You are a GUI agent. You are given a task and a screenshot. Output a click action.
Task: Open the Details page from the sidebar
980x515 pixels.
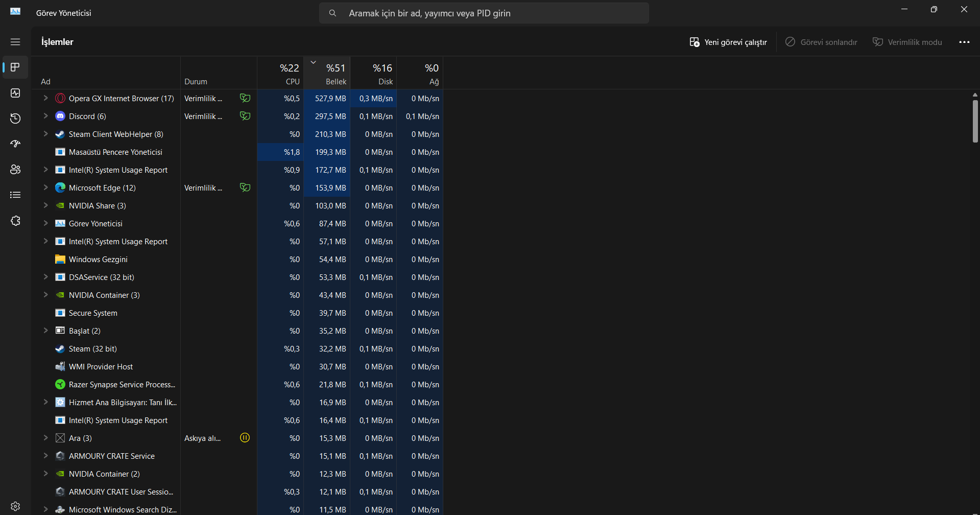tap(15, 195)
